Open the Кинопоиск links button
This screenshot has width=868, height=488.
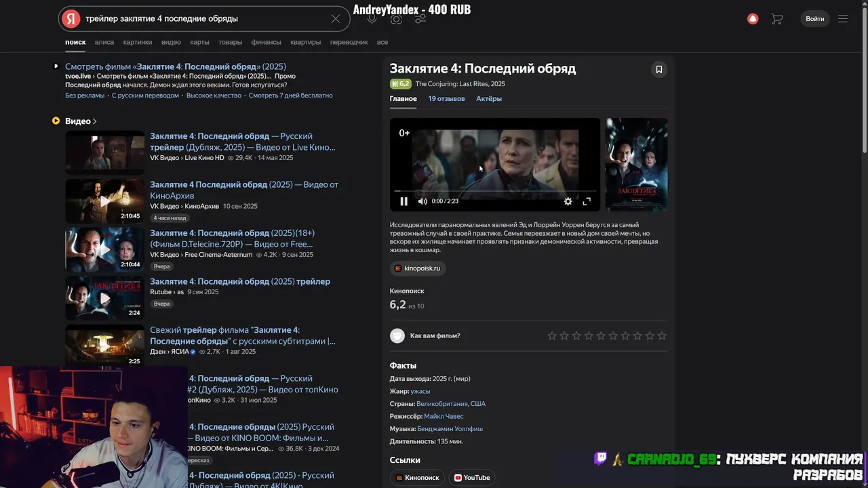pyautogui.click(x=417, y=478)
